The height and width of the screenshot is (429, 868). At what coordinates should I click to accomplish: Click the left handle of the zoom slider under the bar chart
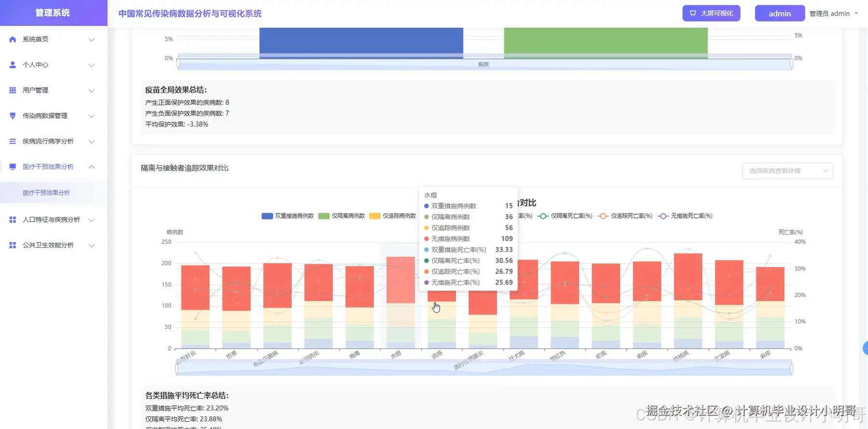[x=177, y=369]
